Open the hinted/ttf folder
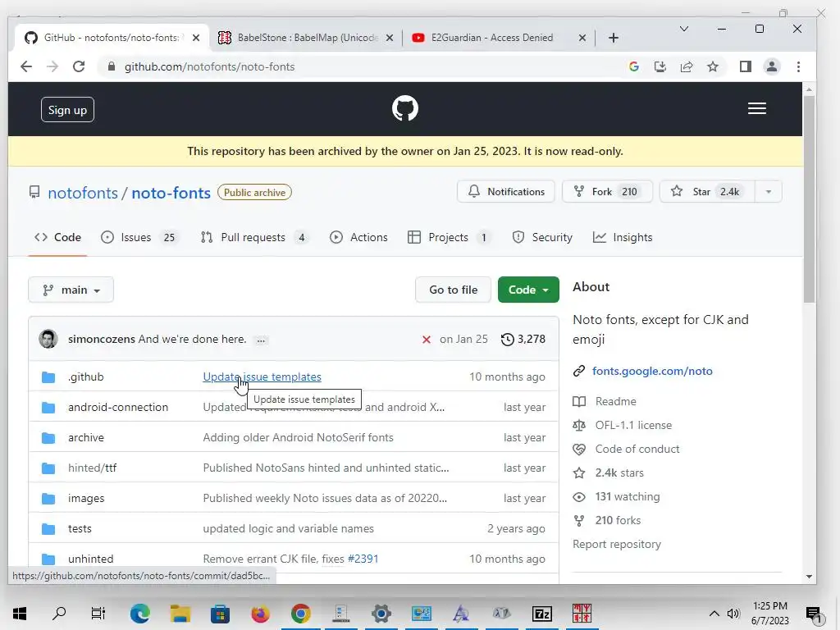This screenshot has height=630, width=840. (x=92, y=468)
